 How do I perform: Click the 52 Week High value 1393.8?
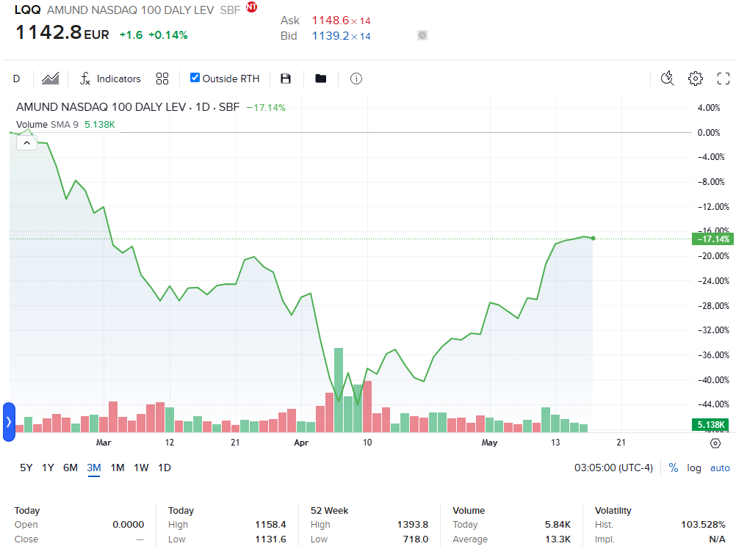tap(413, 524)
